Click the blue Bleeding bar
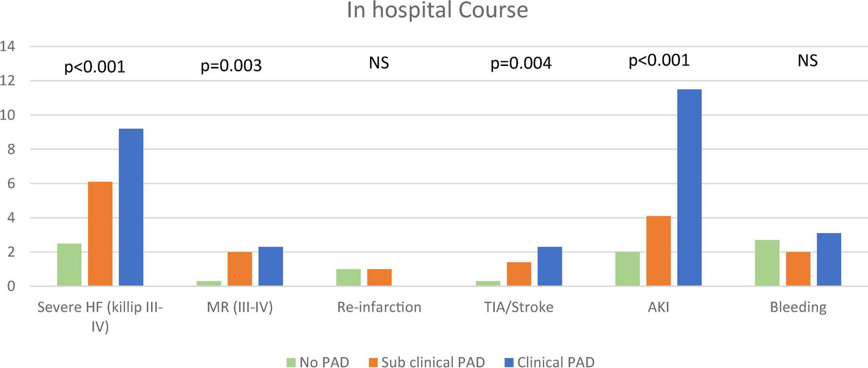 click(x=829, y=259)
